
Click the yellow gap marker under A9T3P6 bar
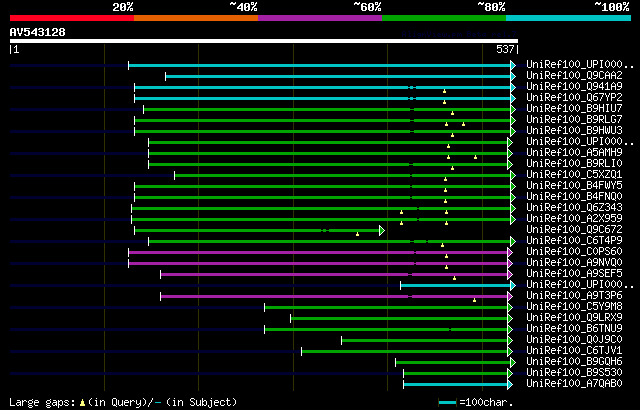pos(474,300)
